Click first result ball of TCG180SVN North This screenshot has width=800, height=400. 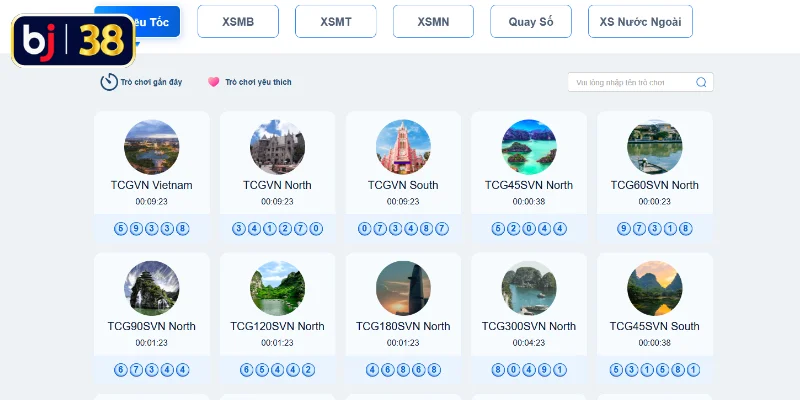372,370
